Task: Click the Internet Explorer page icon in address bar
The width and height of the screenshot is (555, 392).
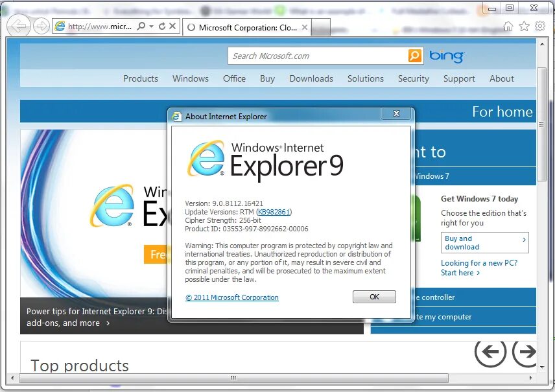Action: (60, 26)
